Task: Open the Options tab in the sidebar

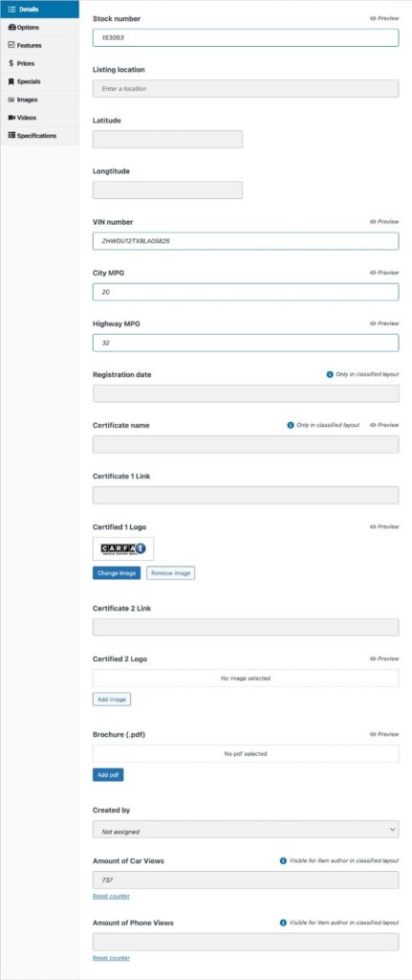Action: (x=39, y=28)
